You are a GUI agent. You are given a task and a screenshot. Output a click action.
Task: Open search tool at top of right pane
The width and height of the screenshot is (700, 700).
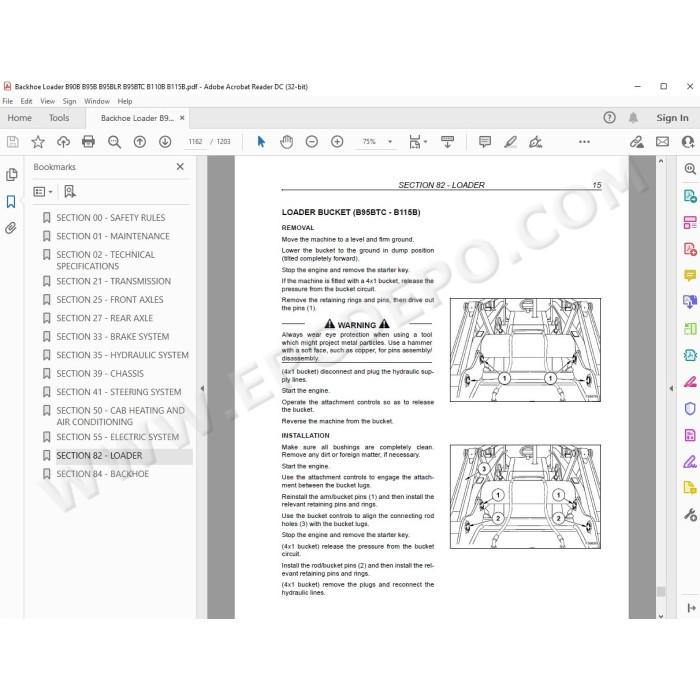point(690,169)
